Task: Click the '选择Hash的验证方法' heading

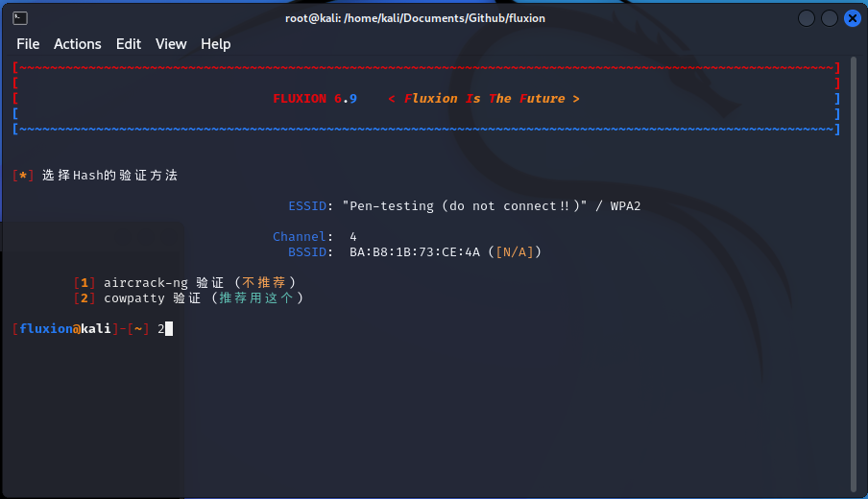Action: point(109,176)
